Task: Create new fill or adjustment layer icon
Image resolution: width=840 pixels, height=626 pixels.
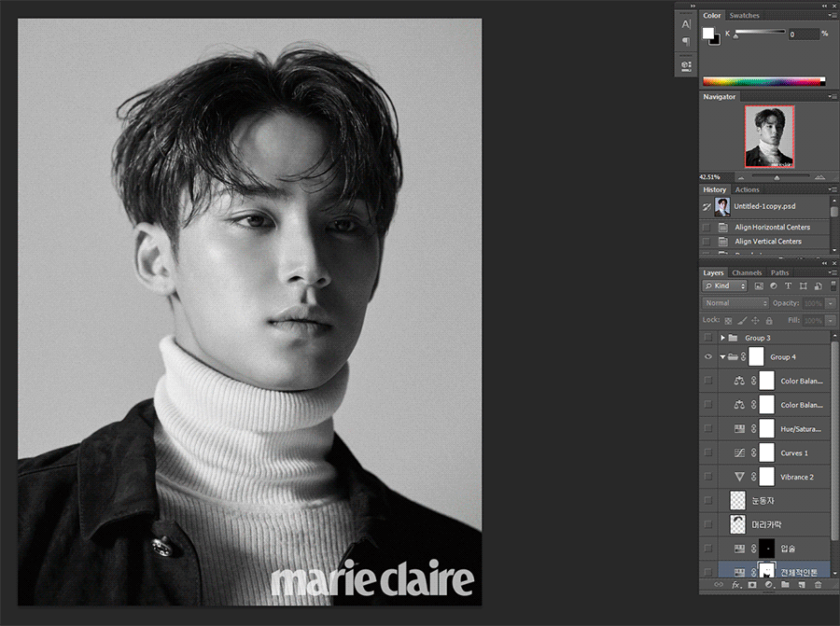Action: [x=769, y=585]
